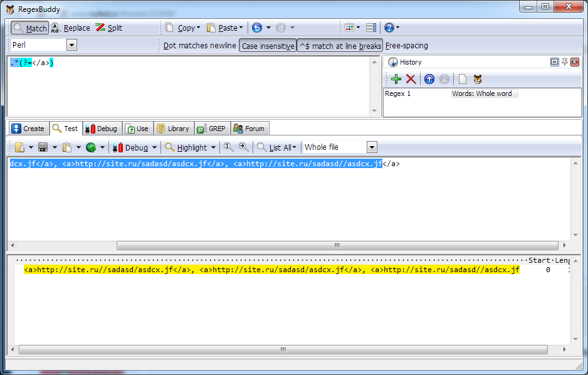Expand the save options arrow

55,147
